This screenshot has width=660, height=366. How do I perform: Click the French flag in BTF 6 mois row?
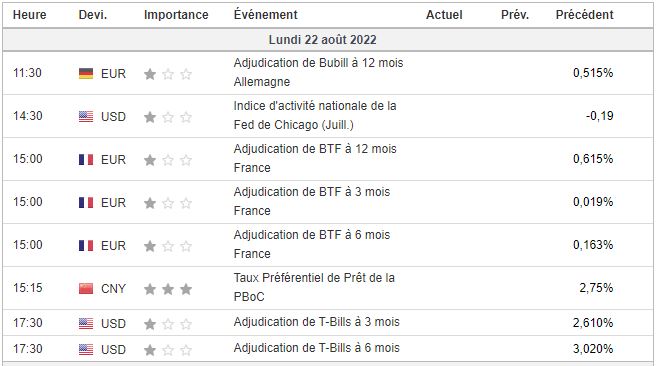point(86,246)
